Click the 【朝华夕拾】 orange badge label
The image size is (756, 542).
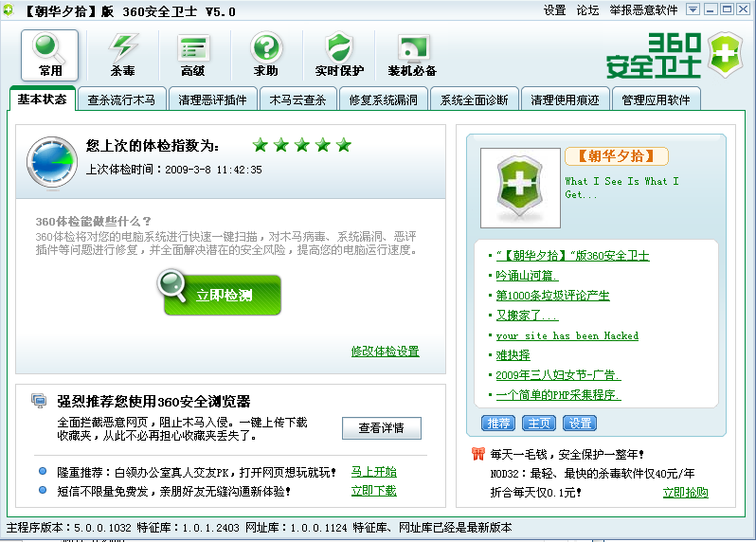[616, 155]
